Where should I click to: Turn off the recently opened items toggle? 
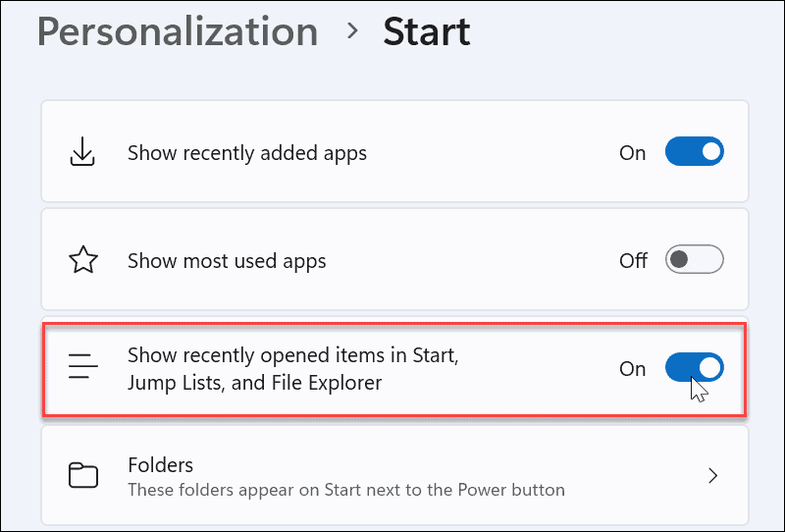[x=694, y=368]
